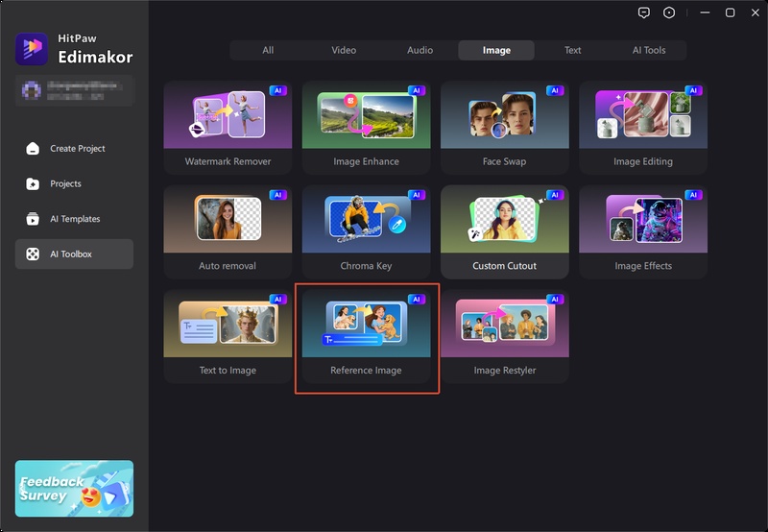
Task: Switch to the AI Tools tab
Action: click(649, 50)
